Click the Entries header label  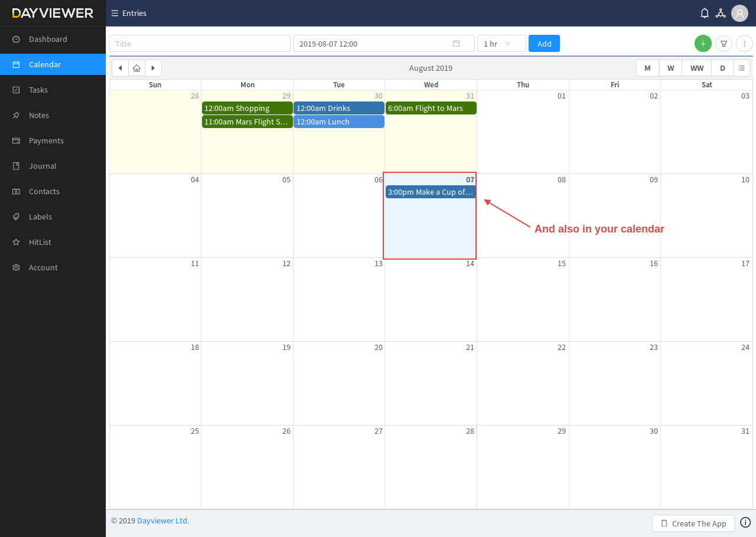(134, 13)
